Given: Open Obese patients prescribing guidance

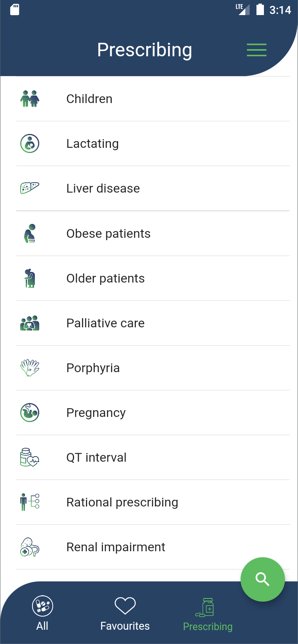Looking at the screenshot, I should tap(109, 233).
